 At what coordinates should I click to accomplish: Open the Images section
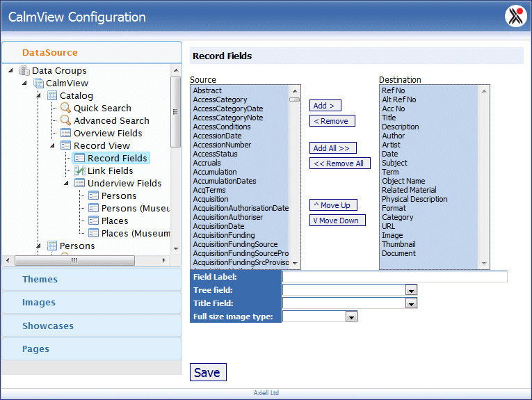click(x=92, y=303)
